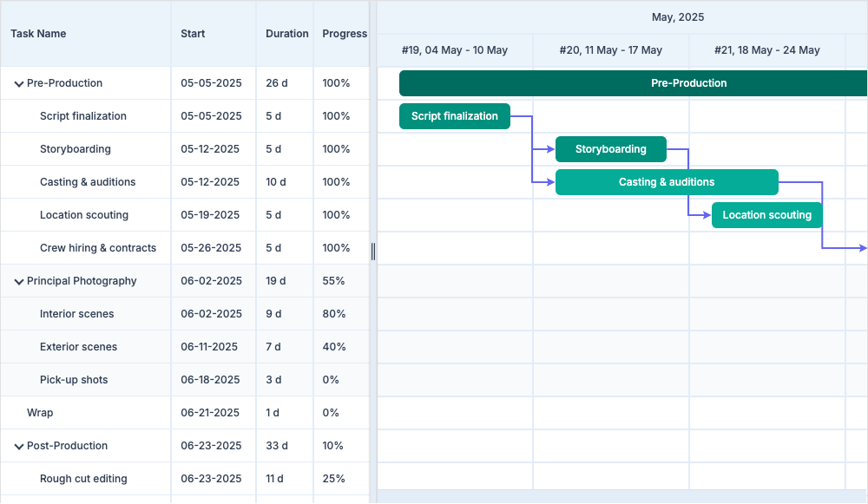
Task: Click the Exterior scenes 40% progress cell
Action: pos(334,347)
